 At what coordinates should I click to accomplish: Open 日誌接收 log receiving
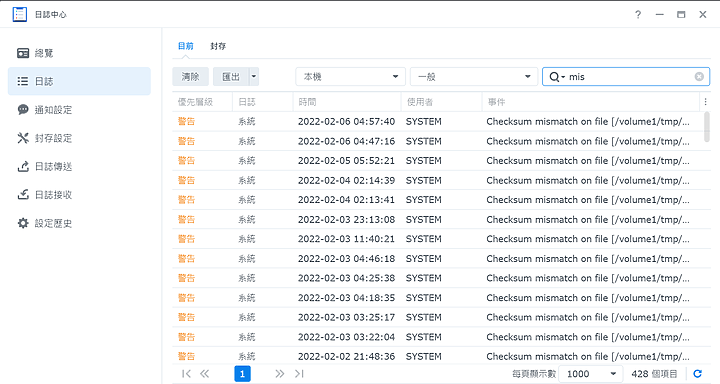(x=79, y=195)
